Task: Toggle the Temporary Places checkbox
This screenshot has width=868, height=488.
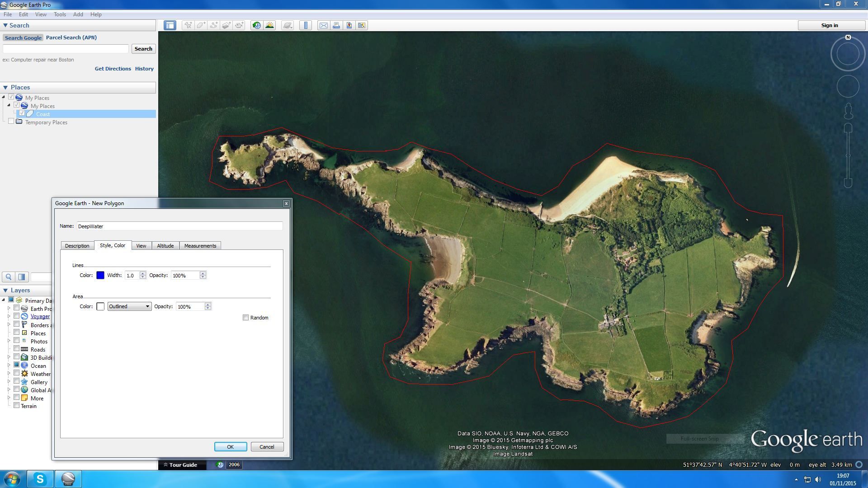Action: [x=11, y=122]
